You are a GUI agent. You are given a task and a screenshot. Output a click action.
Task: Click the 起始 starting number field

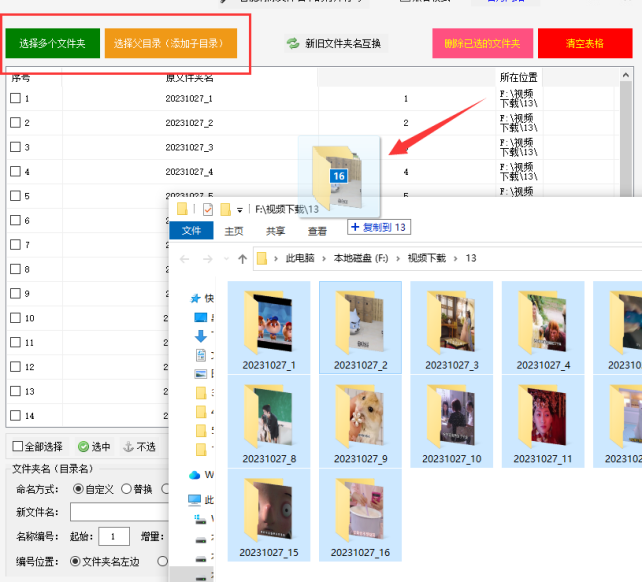coord(114,536)
